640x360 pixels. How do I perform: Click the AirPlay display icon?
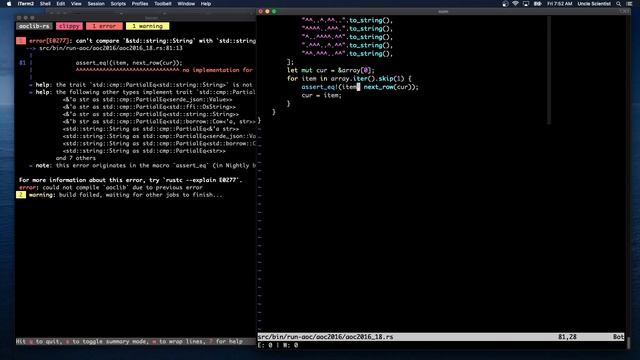pyautogui.click(x=526, y=4)
